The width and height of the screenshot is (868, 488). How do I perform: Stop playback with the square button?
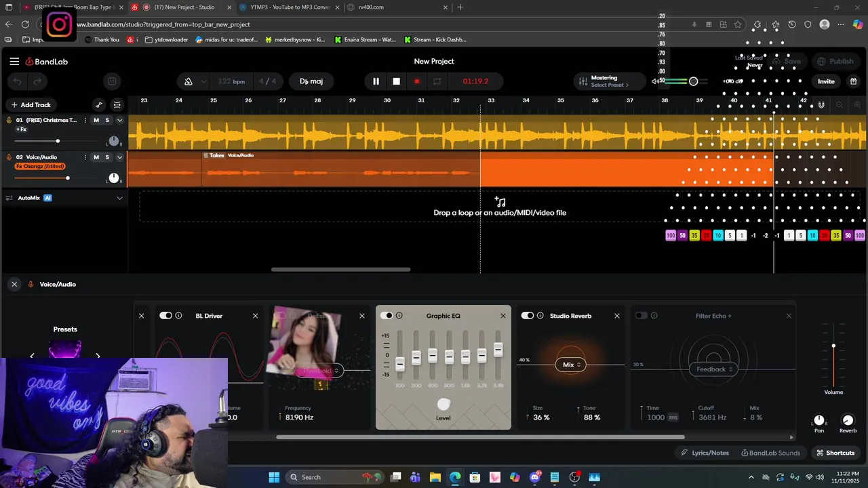(x=397, y=81)
